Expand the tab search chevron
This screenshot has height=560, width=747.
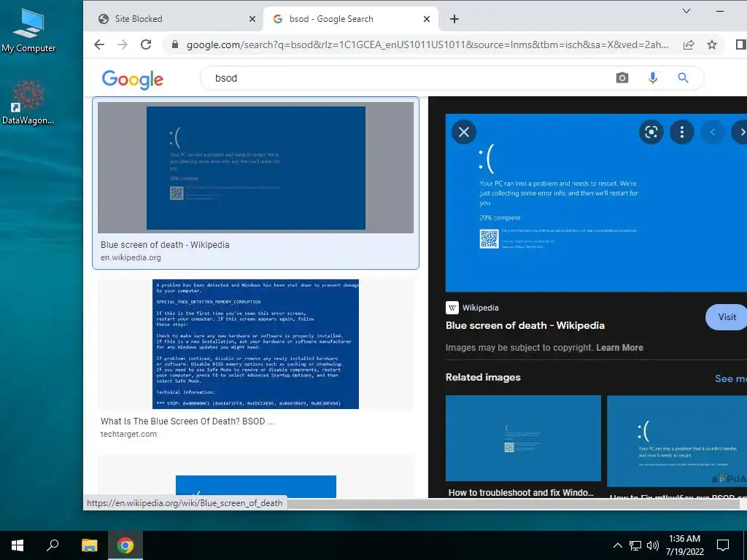tap(686, 11)
